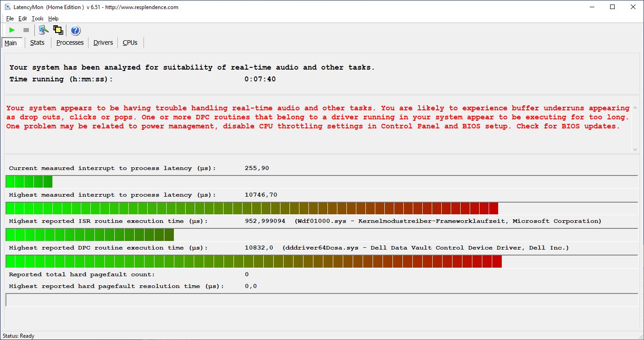This screenshot has height=340, width=644.
Task: Click the highest interrupt to process latency bar
Action: tap(322, 208)
